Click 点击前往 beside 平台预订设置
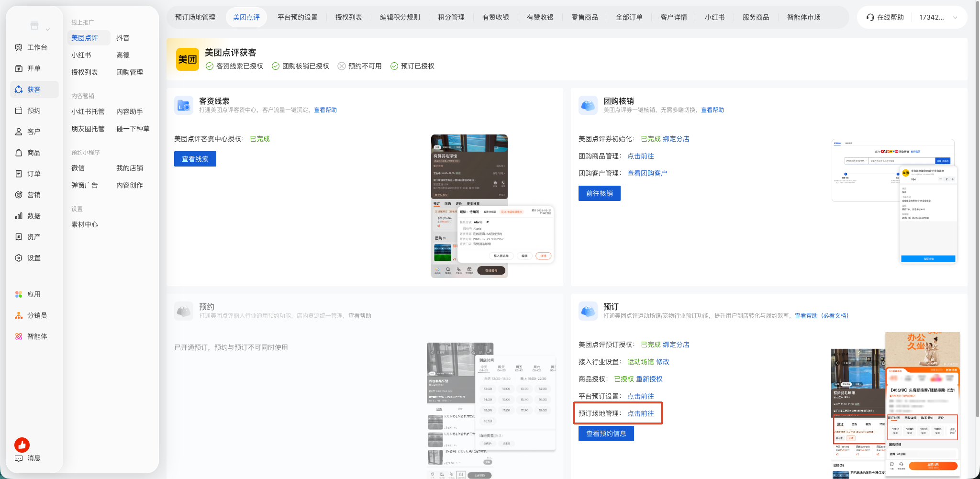Image resolution: width=980 pixels, height=479 pixels. tap(641, 396)
